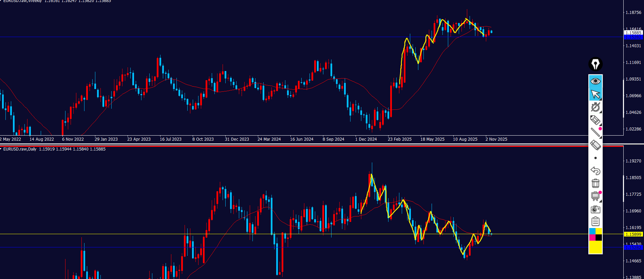
Task: Pick the small dot brush size
Action: point(595,158)
